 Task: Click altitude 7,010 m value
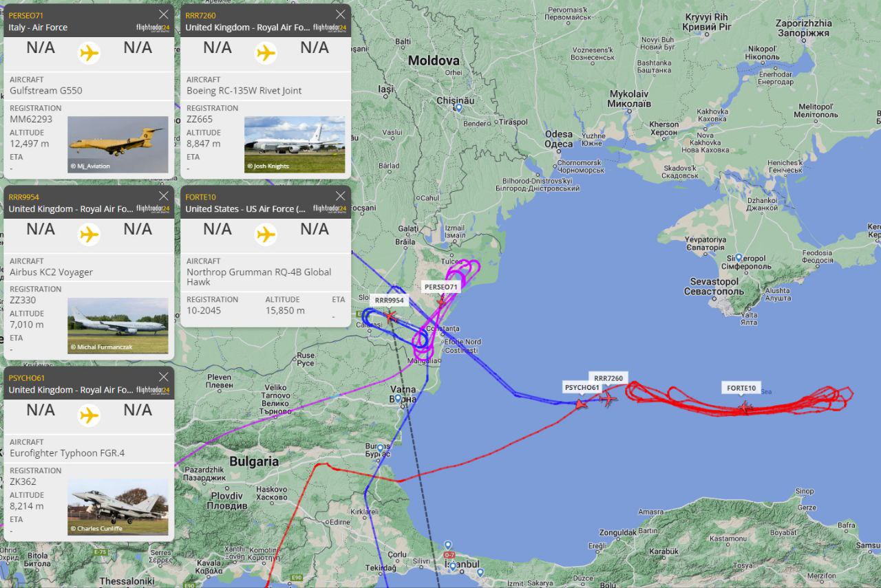(x=27, y=325)
